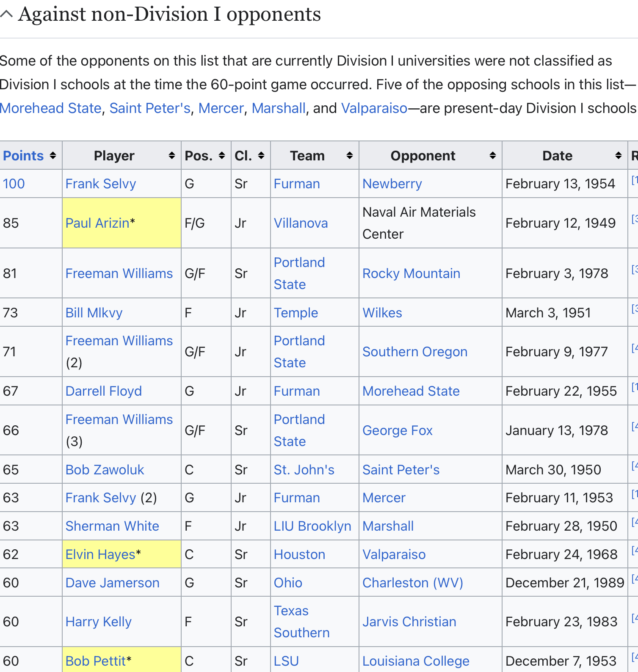Click the 85 points value in Arizin's row
638x672 pixels.
11,223
